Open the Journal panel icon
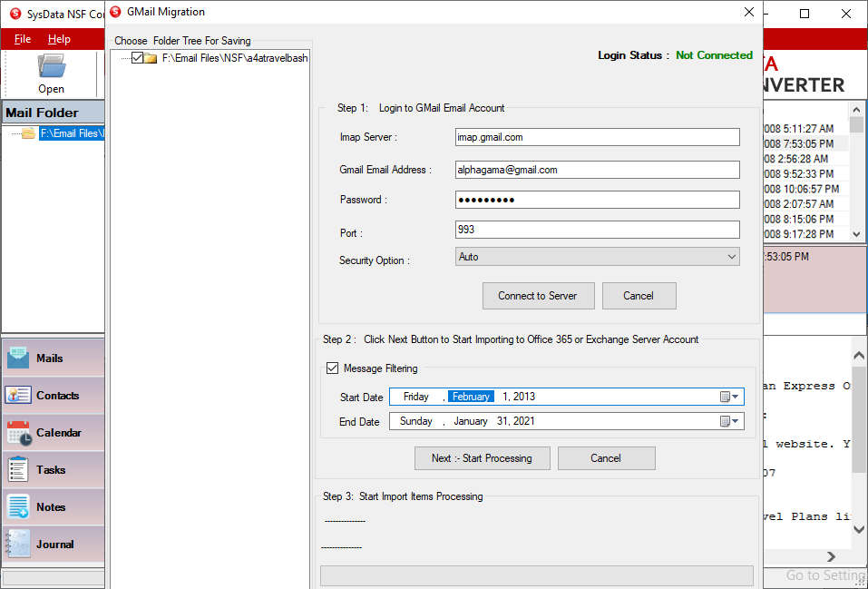This screenshot has height=589, width=868. point(18,545)
